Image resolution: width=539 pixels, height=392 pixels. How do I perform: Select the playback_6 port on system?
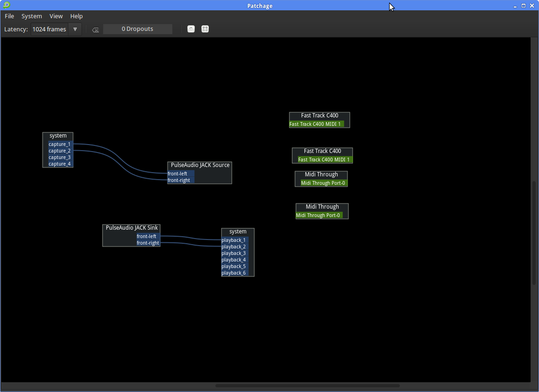(x=234, y=273)
